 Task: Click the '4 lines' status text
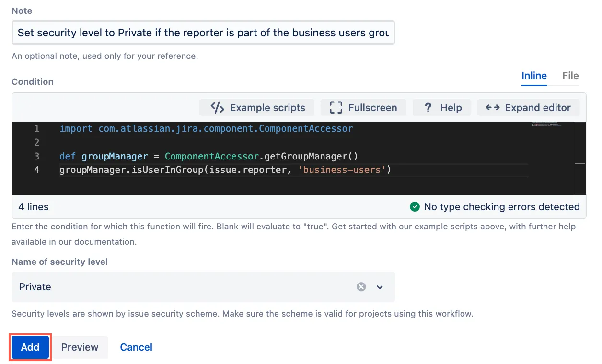[34, 207]
